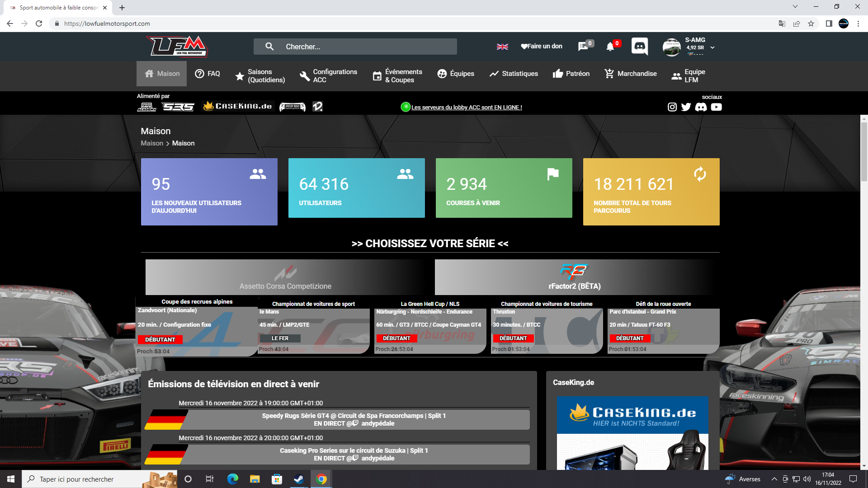Open the messages chat icon

pos(583,47)
